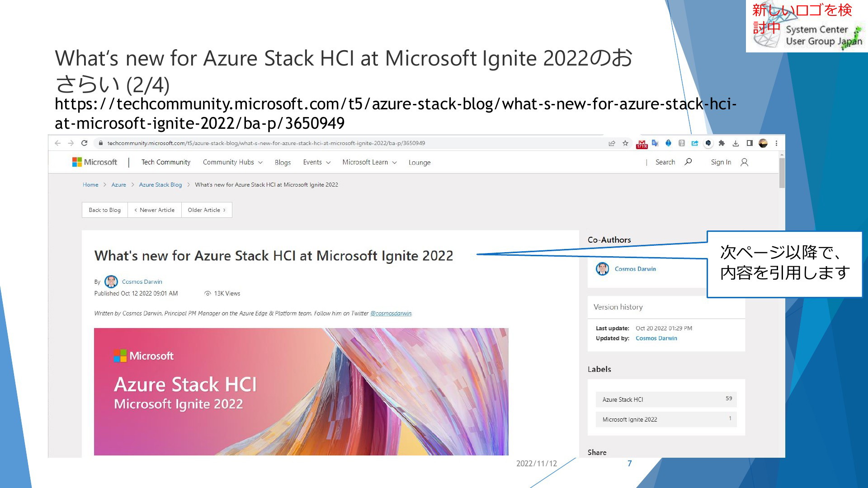Click the search magnifier icon
Viewport: 868px width, 488px height.
[x=688, y=162]
